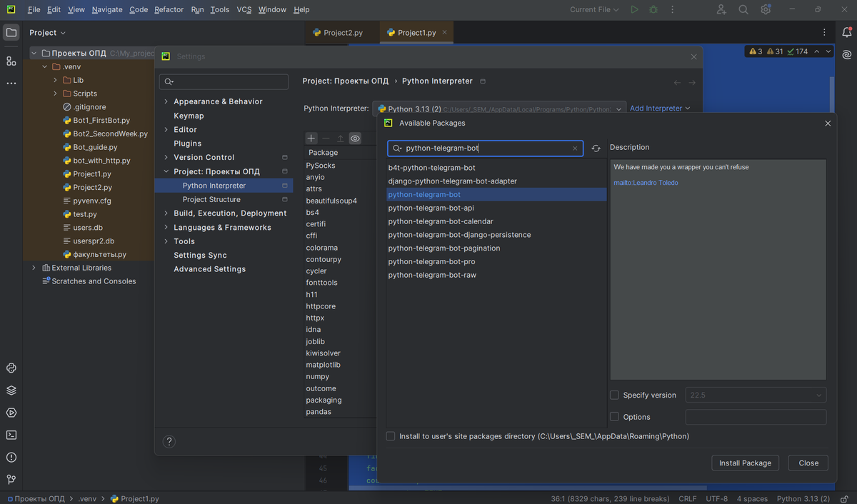The height and width of the screenshot is (504, 857).
Task: Open the mailto Leandro Toledo link
Action: point(646,183)
